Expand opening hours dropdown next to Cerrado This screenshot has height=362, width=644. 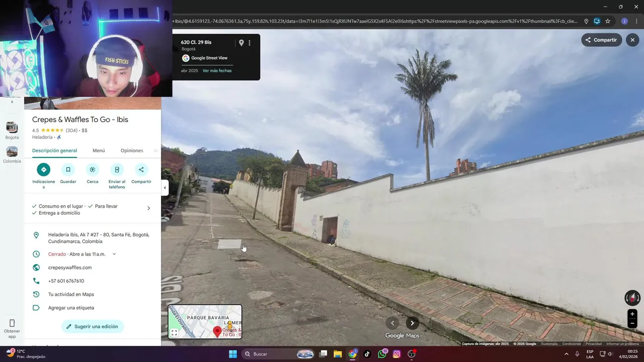click(x=114, y=254)
